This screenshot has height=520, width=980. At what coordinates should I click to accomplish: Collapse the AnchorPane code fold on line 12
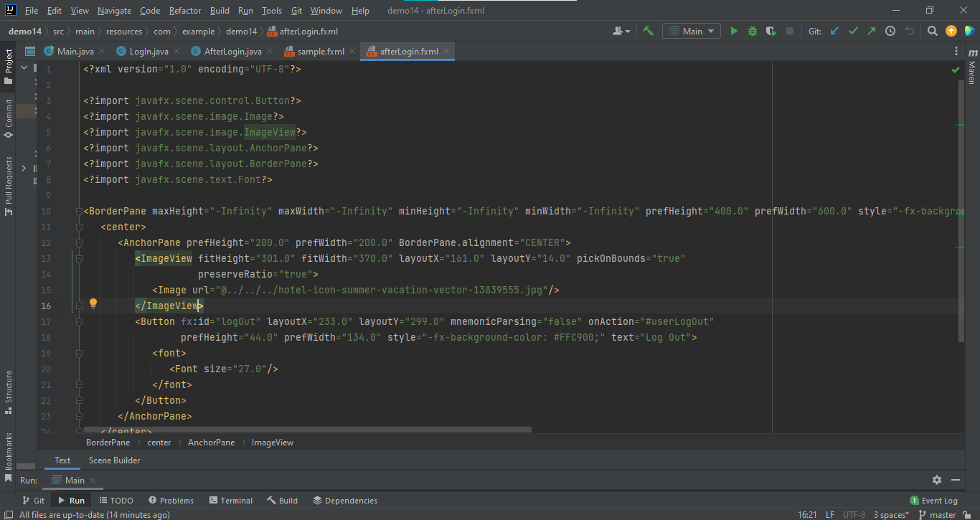pyautogui.click(x=79, y=242)
